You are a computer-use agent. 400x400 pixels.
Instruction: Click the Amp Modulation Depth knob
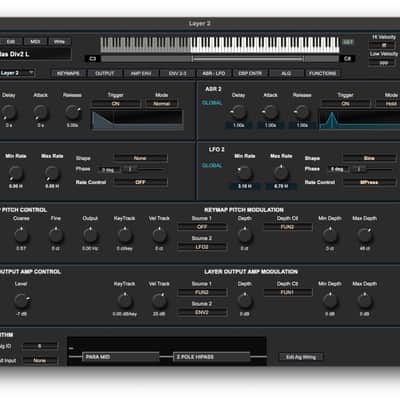click(x=245, y=301)
